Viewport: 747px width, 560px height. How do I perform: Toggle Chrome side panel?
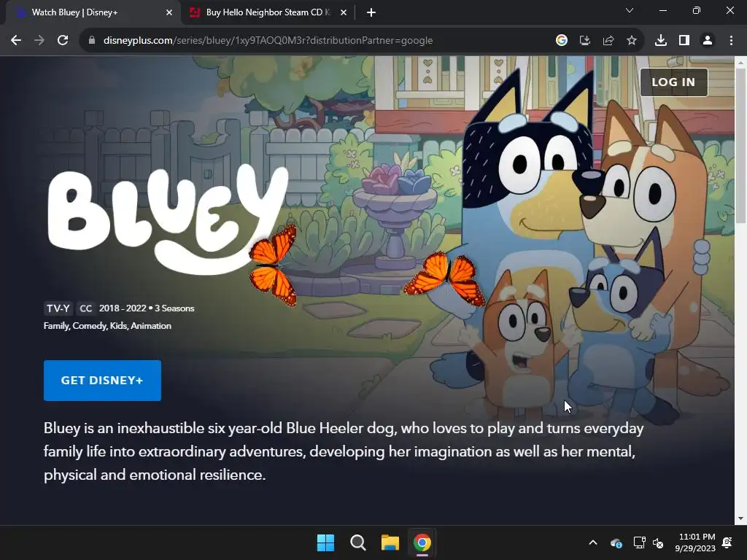[x=684, y=41]
